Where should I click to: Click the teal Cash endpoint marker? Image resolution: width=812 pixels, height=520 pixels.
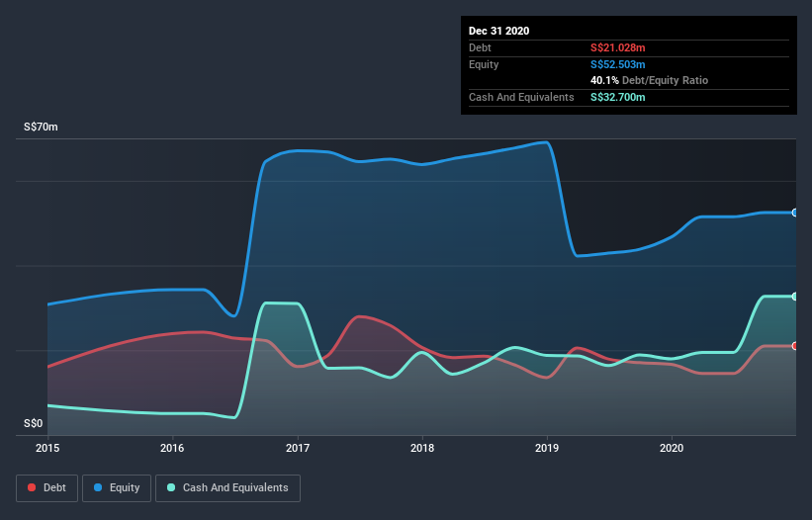tap(795, 297)
